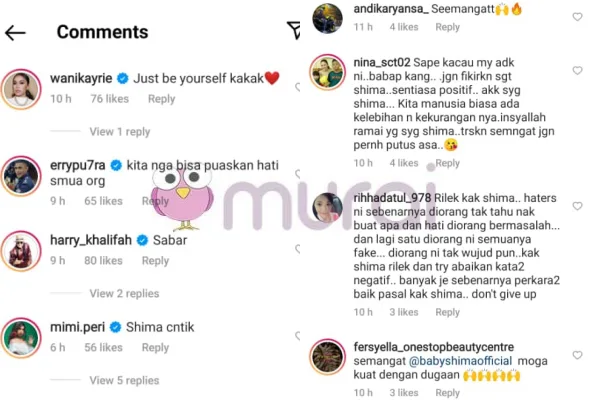Like rihhadatul_978's comment with the heart

[x=577, y=206]
